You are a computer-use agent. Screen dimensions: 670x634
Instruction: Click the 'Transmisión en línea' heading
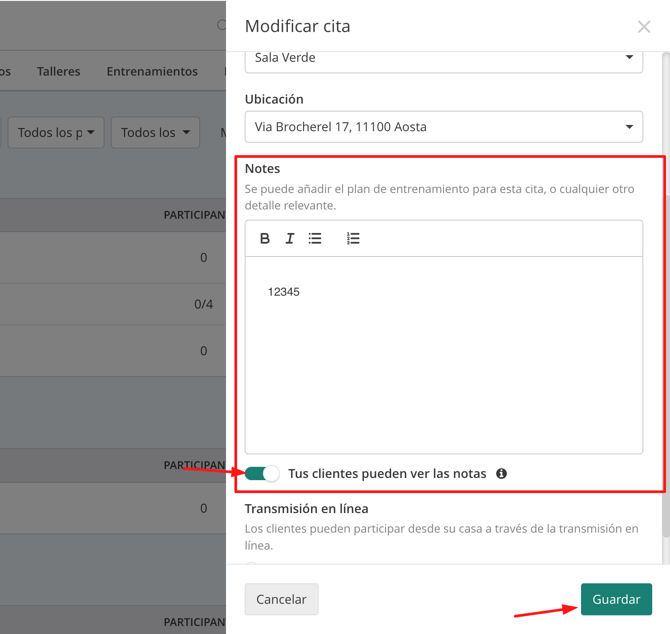[306, 509]
